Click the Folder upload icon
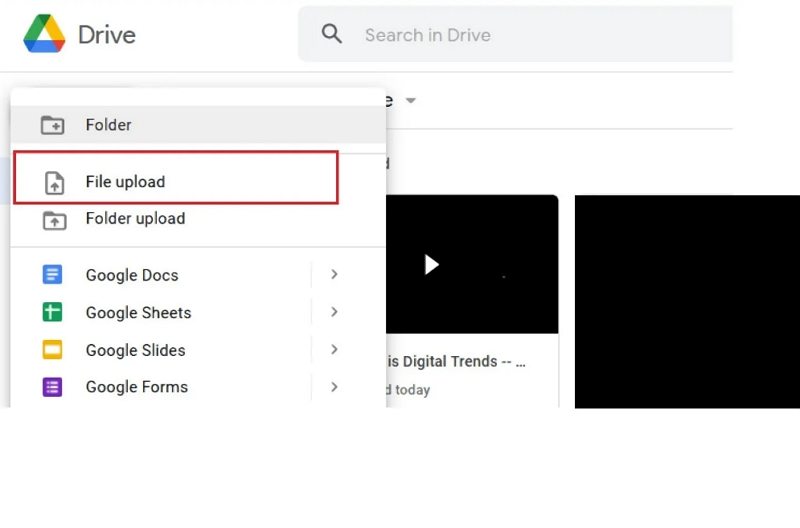The height and width of the screenshot is (528, 800). 55,220
